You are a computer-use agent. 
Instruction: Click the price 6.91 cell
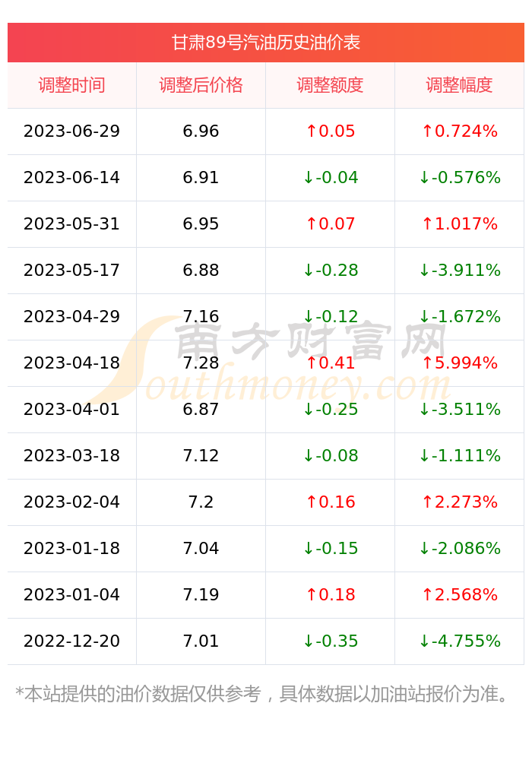point(201,177)
